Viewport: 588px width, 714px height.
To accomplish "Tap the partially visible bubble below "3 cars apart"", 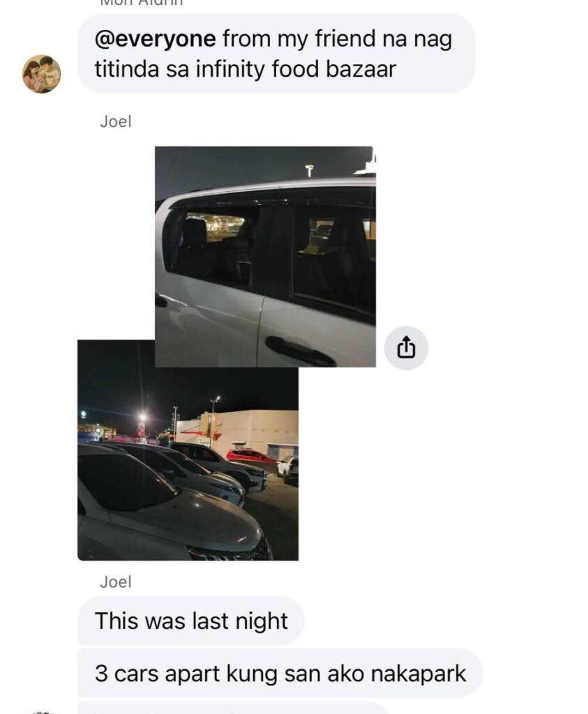I will 232,708.
